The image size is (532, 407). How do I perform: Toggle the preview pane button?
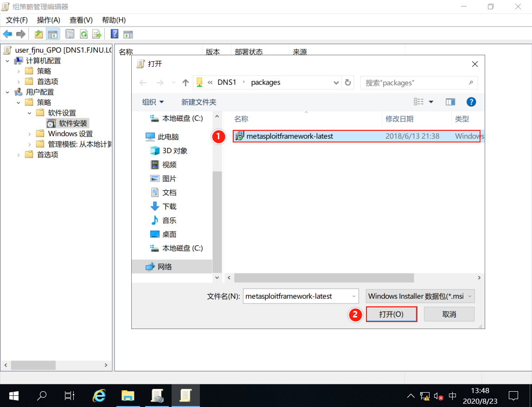[450, 102]
